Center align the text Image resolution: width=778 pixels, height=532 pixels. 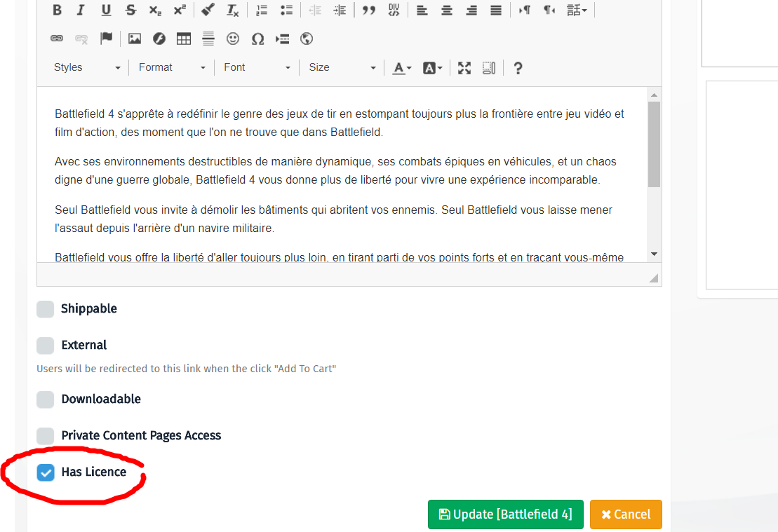point(447,10)
